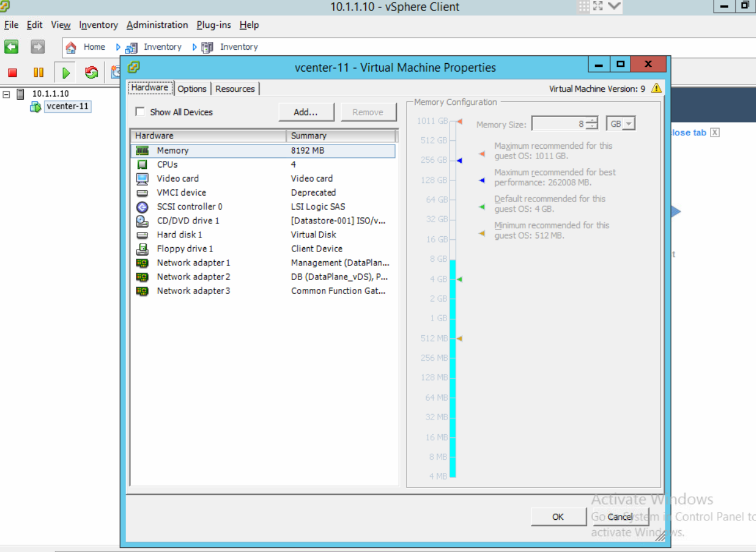Select the LSI Logic SAS summary text

(x=318, y=206)
